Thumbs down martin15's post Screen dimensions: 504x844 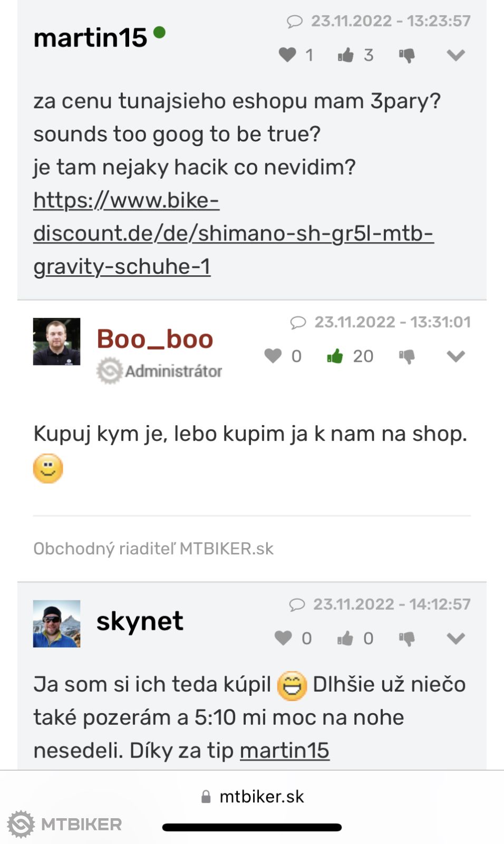(406, 55)
